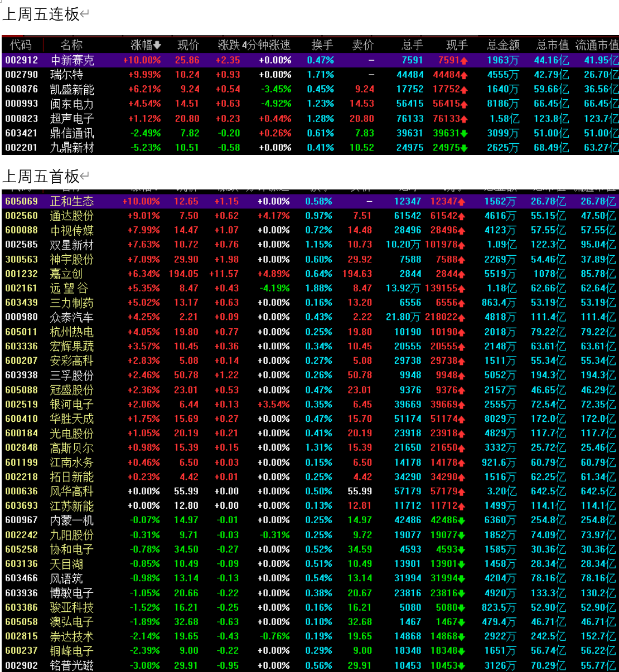Select stock row 江苏新能
619x672 pixels.
[310, 506]
